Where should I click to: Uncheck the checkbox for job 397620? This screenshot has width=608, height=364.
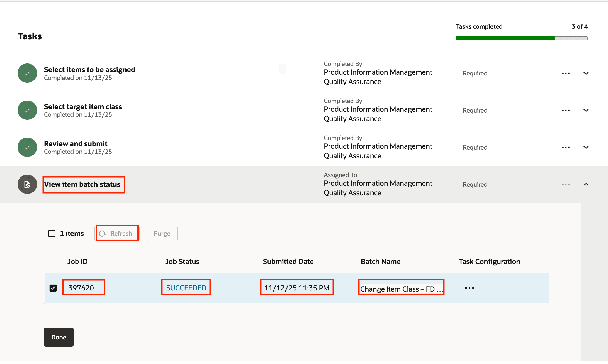53,288
